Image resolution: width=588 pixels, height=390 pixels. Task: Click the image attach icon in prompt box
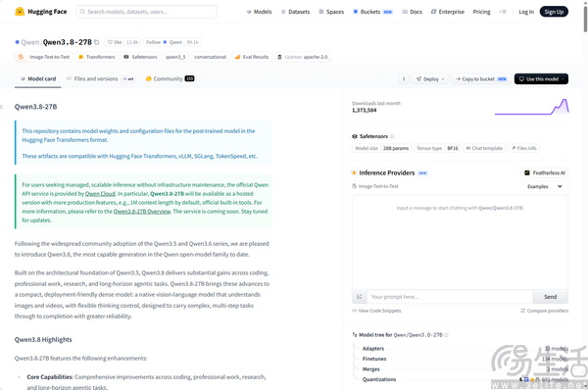pyautogui.click(x=359, y=297)
